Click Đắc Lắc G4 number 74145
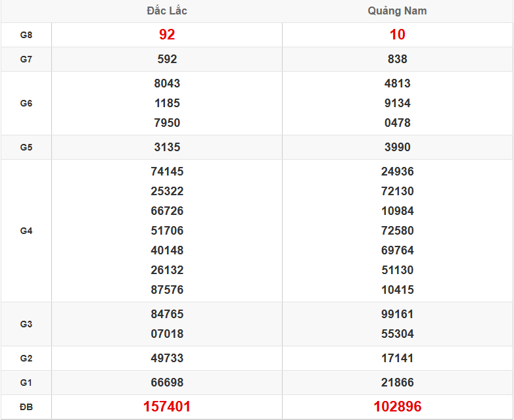The height and width of the screenshot is (420, 514). [x=167, y=172]
